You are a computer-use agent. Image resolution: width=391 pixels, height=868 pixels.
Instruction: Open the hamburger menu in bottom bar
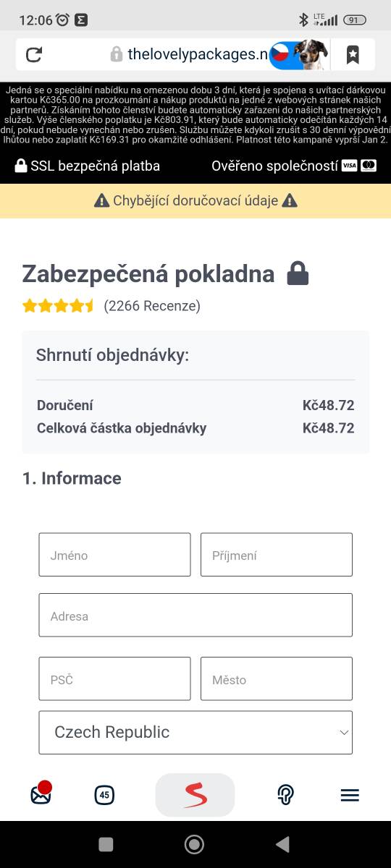pyautogui.click(x=350, y=795)
